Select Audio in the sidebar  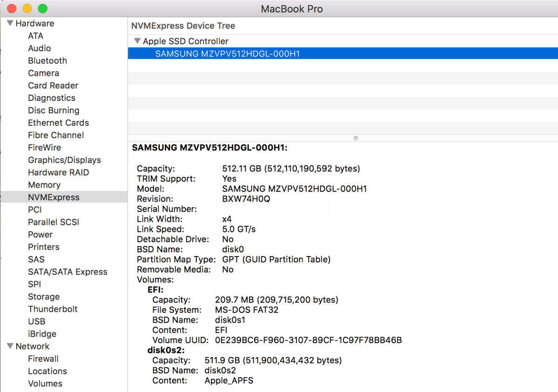coord(40,48)
